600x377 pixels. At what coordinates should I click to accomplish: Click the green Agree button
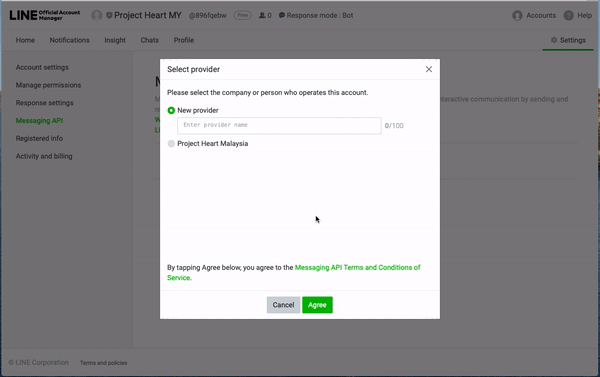(317, 305)
